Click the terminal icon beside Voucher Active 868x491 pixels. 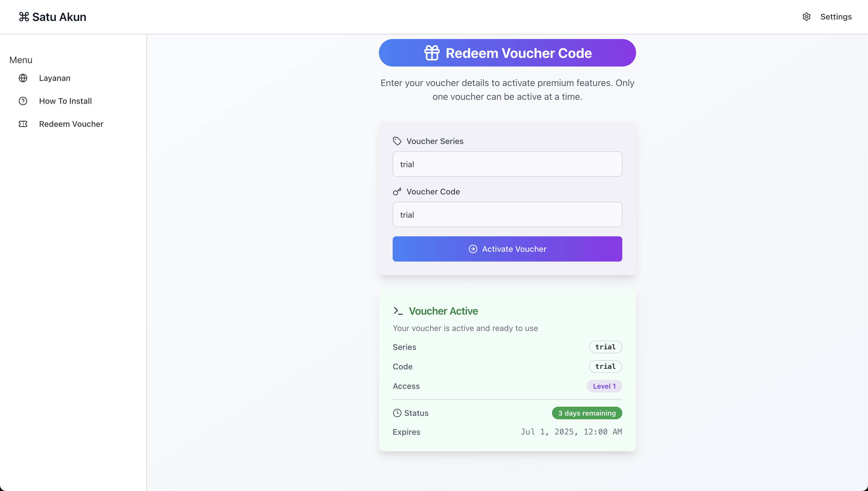coord(398,311)
